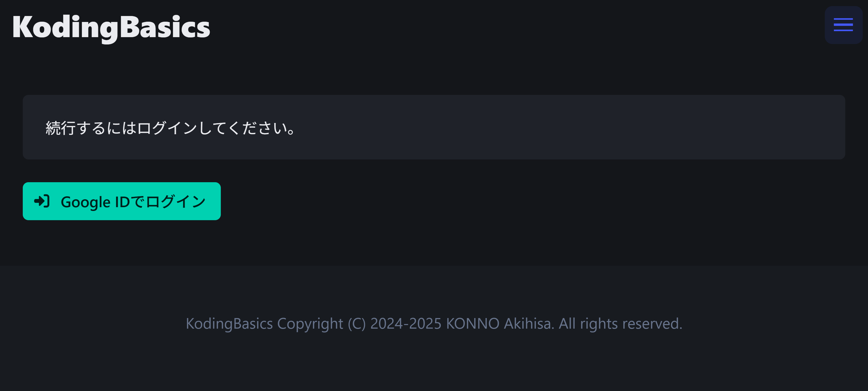The width and height of the screenshot is (868, 391).
Task: Open the hamburger navigation menu
Action: click(843, 25)
